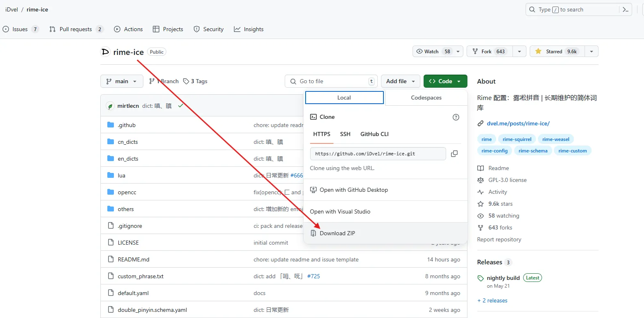The image size is (644, 318).
Task: Click the mirtlecn author link
Action: tap(128, 106)
